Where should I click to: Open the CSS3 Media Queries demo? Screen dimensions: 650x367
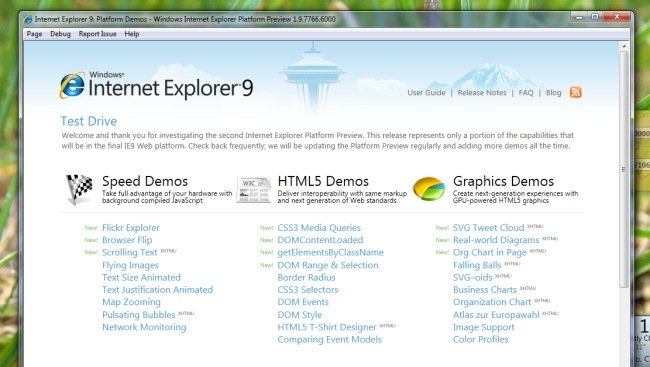319,228
